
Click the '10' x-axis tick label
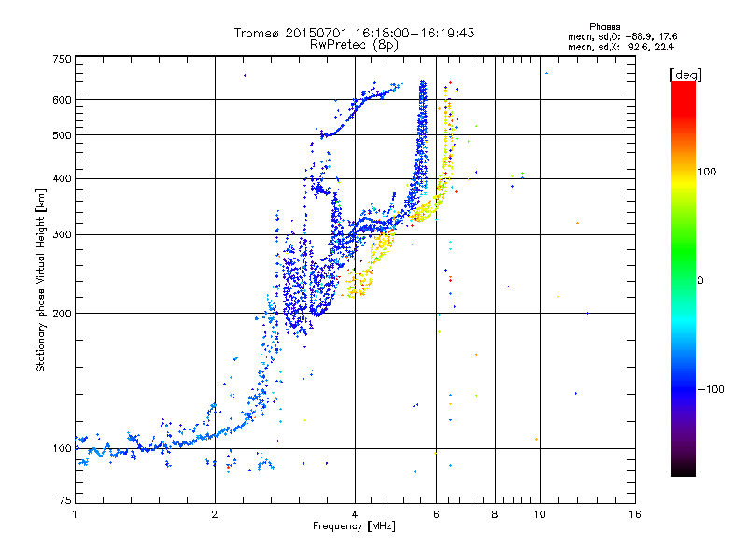pyautogui.click(x=540, y=514)
